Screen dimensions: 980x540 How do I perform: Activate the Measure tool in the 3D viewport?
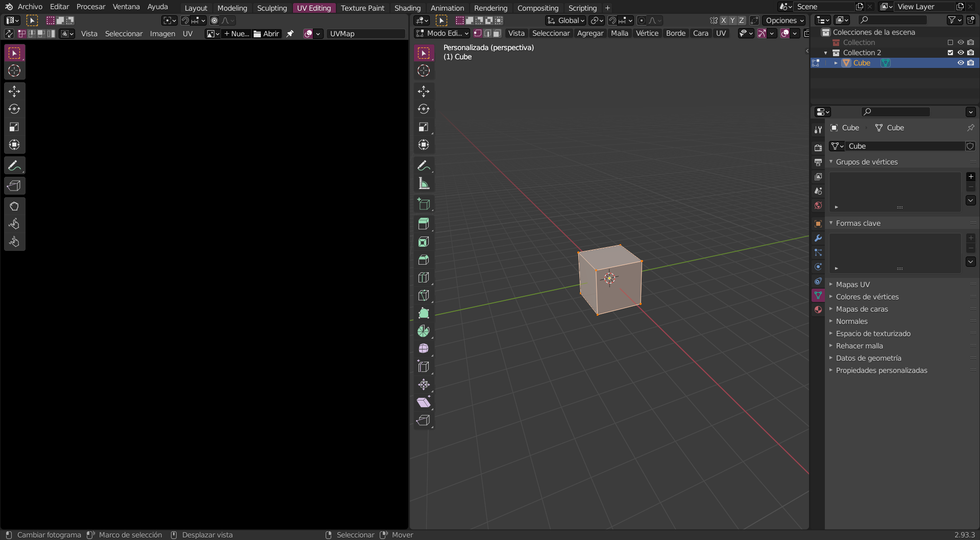[424, 183]
